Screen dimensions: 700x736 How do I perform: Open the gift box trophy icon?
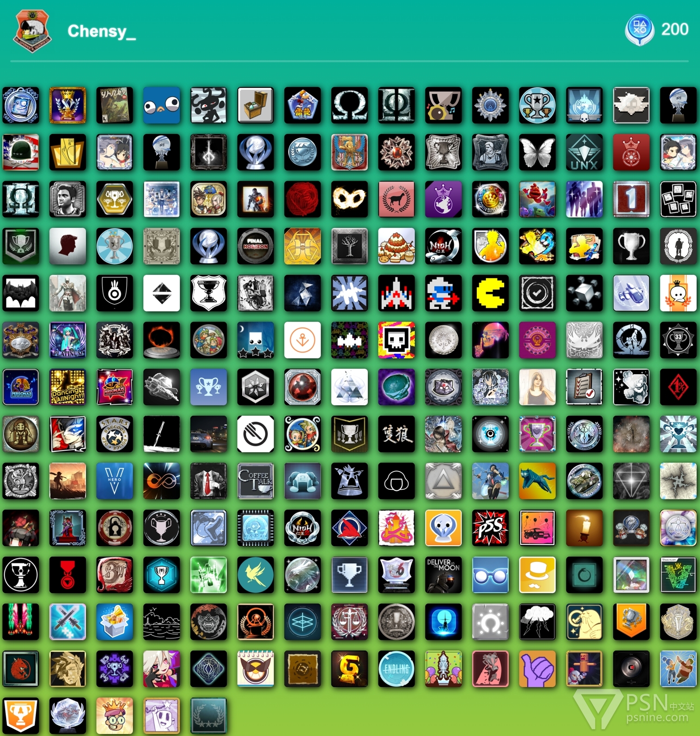pos(115,621)
